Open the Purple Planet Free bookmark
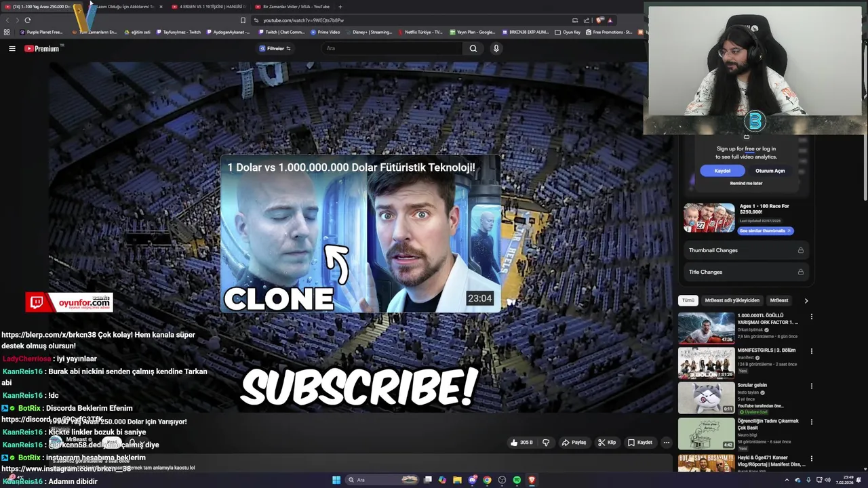Viewport: 868px width, 488px height. click(x=41, y=32)
